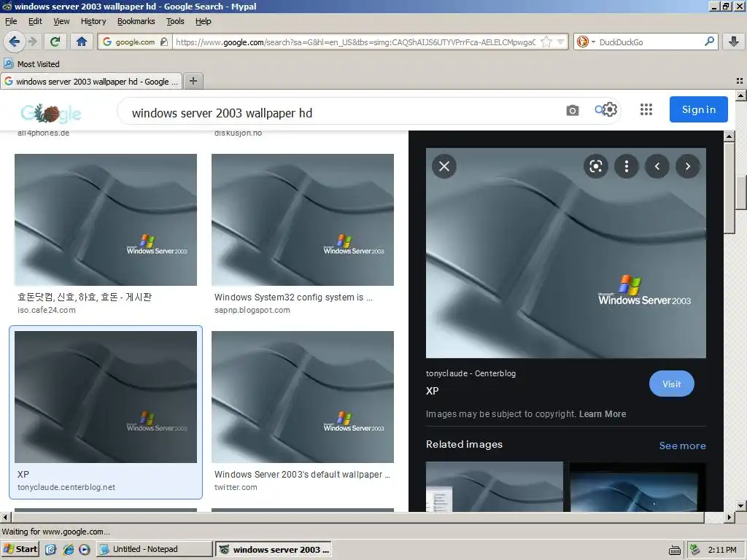The image size is (747, 560).
Task: Click the preview panel scrollbar up arrow
Action: (x=729, y=136)
